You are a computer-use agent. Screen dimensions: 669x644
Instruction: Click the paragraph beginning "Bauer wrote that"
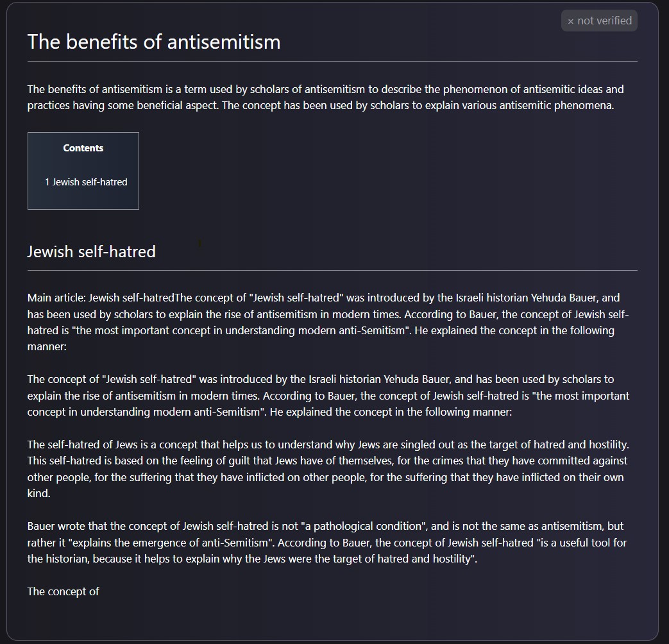tap(327, 542)
